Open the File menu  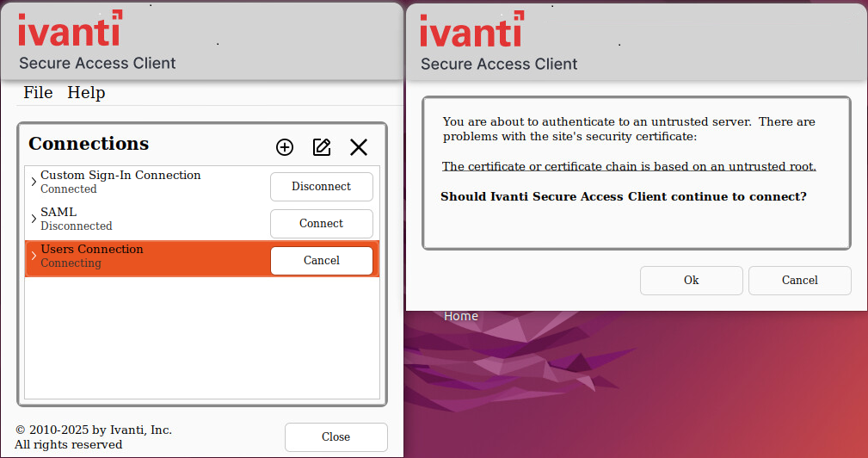tap(38, 92)
